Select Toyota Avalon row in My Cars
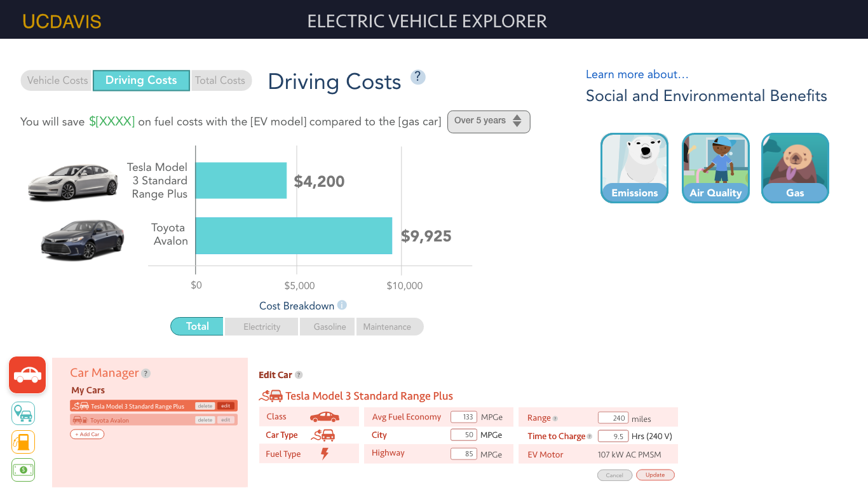868x488 pixels. pyautogui.click(x=153, y=420)
